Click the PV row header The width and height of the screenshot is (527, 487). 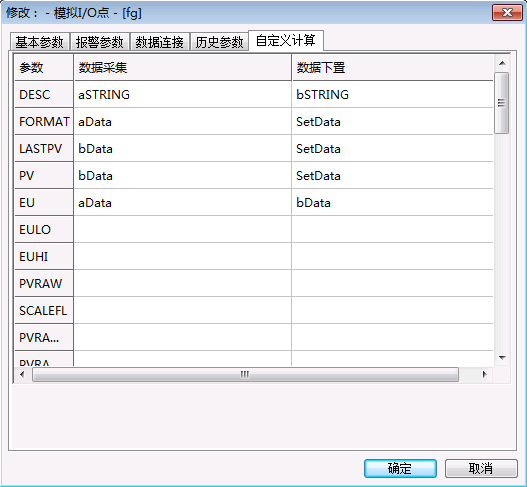tap(44, 175)
